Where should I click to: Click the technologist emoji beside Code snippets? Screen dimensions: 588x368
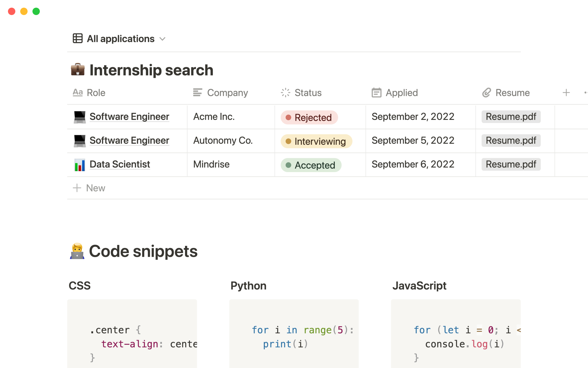coord(77,251)
